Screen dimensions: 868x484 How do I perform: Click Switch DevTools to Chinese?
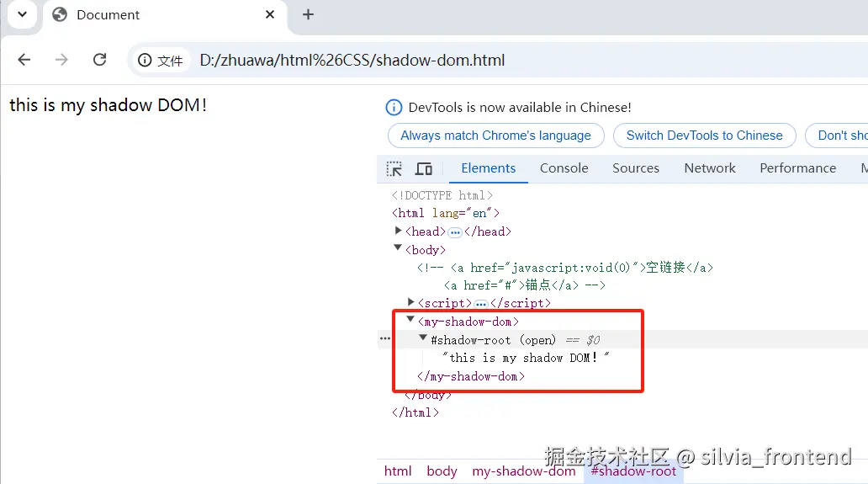pos(704,136)
